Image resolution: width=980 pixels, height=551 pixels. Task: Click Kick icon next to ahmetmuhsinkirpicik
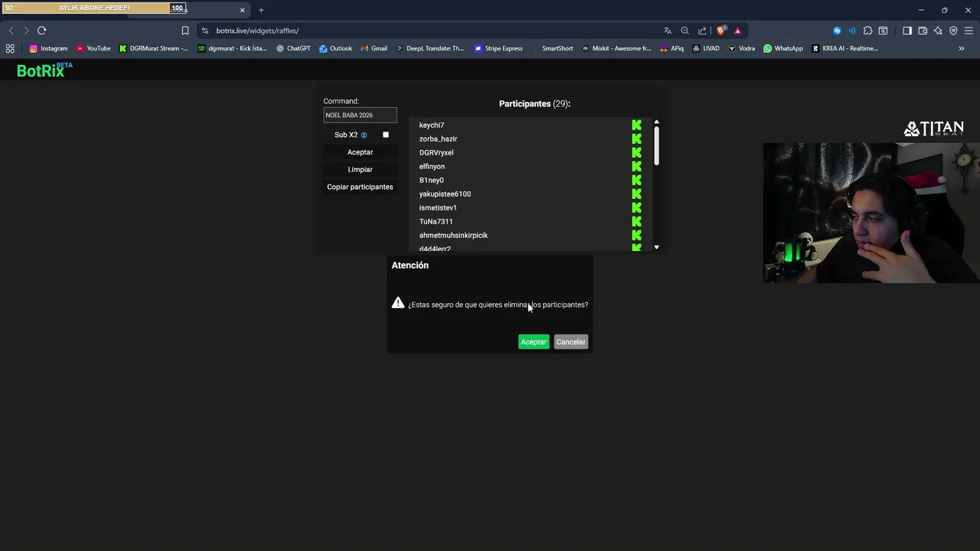tap(636, 236)
